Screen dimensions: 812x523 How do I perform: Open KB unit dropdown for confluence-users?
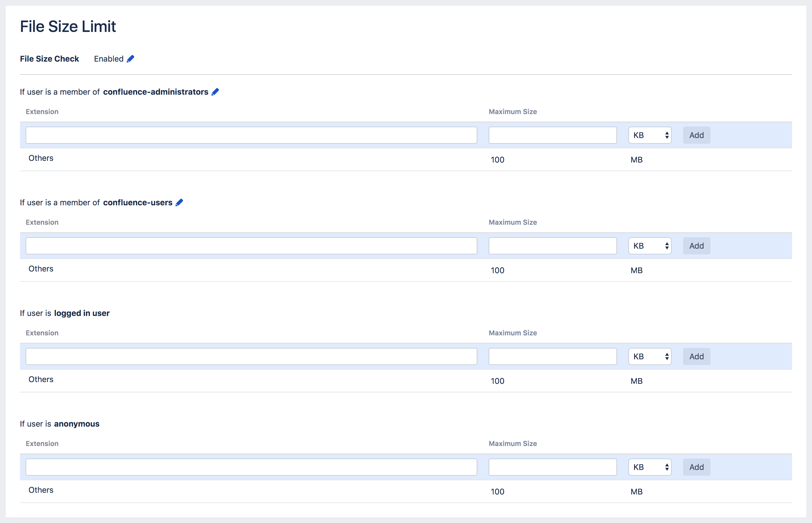tap(650, 246)
